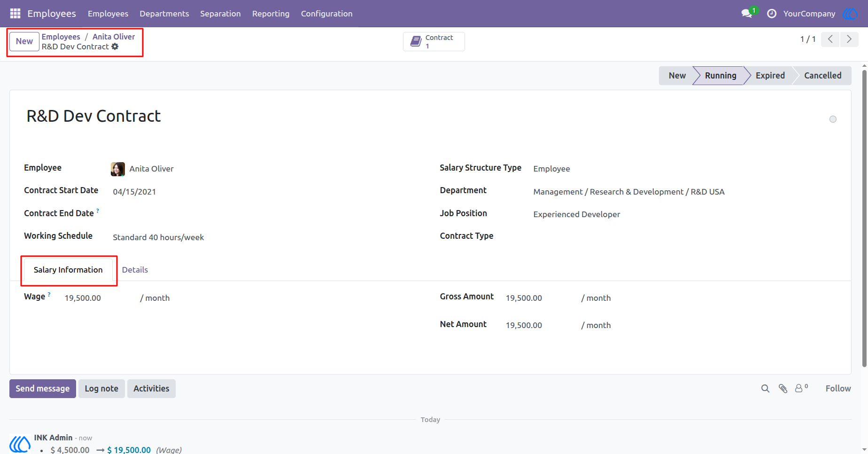This screenshot has width=868, height=454.
Task: Click the New record button
Action: pos(24,41)
